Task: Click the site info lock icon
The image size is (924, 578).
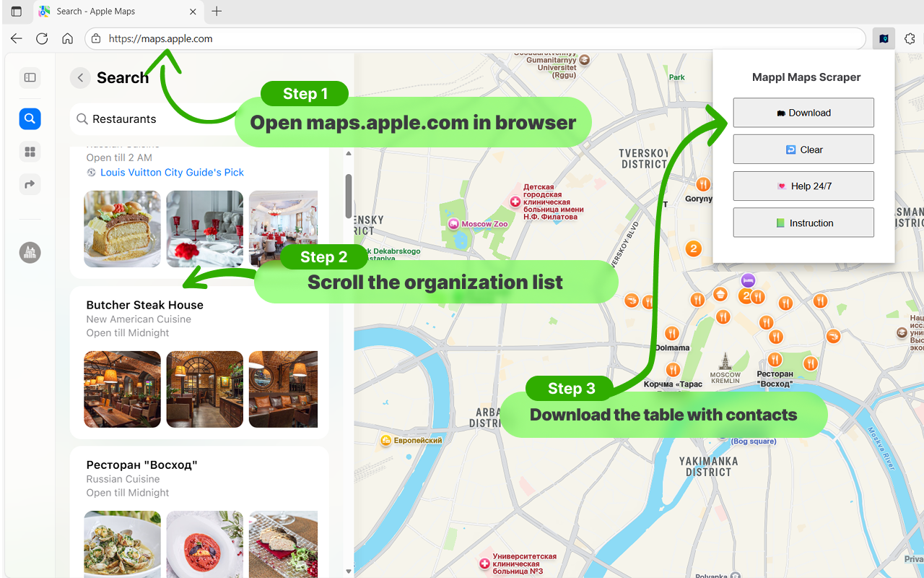Action: (x=96, y=39)
